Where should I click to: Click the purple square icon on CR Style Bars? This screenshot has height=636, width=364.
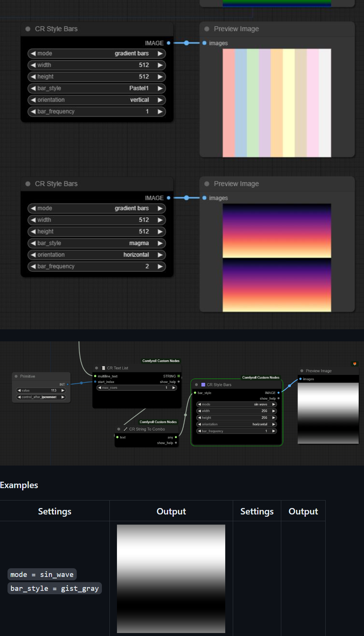click(x=203, y=385)
